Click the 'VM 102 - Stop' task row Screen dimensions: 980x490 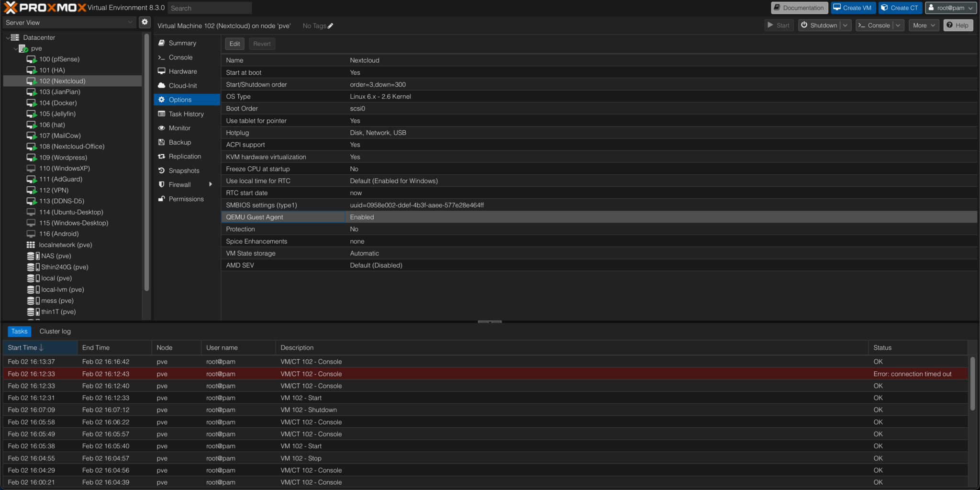[x=486, y=458]
